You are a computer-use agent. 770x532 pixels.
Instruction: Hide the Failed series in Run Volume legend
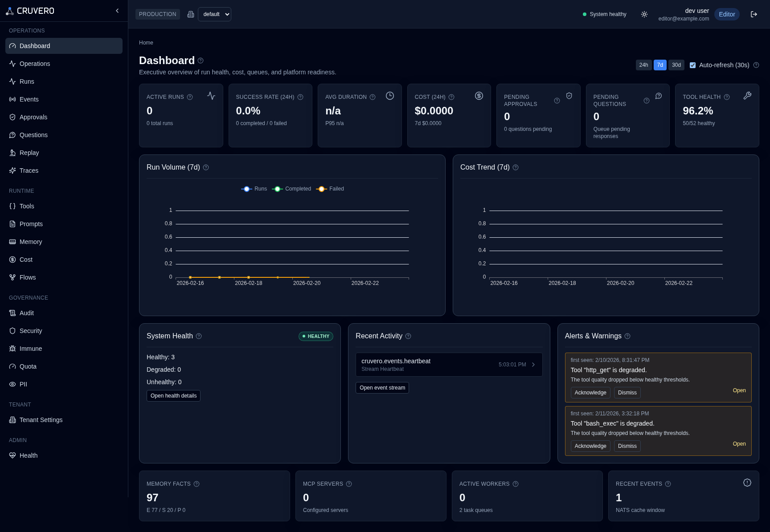pyautogui.click(x=330, y=189)
